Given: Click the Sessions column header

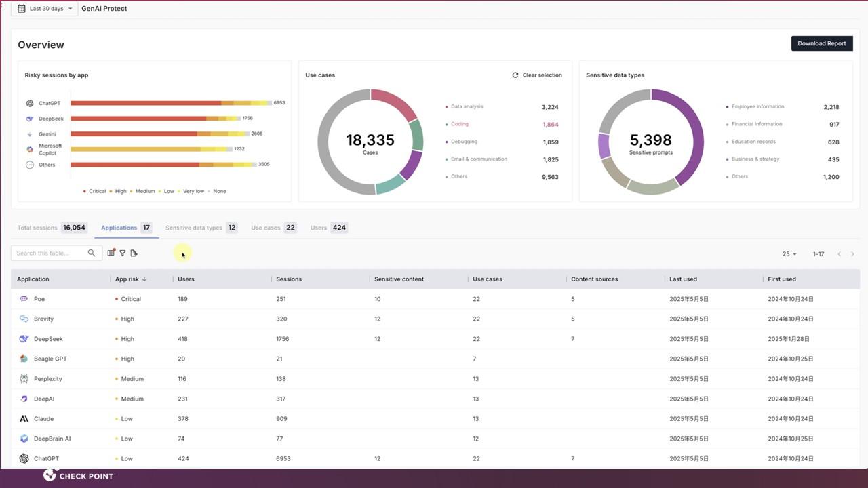Looking at the screenshot, I should pos(289,279).
